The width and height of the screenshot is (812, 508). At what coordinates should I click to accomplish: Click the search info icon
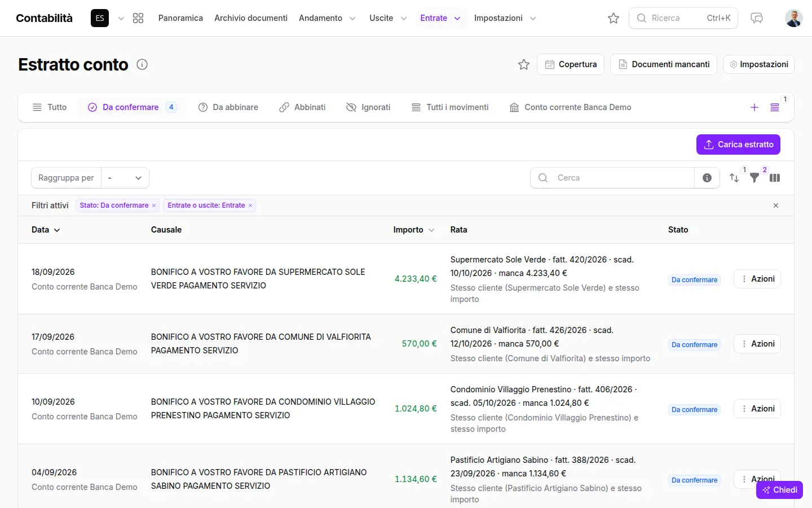point(707,178)
